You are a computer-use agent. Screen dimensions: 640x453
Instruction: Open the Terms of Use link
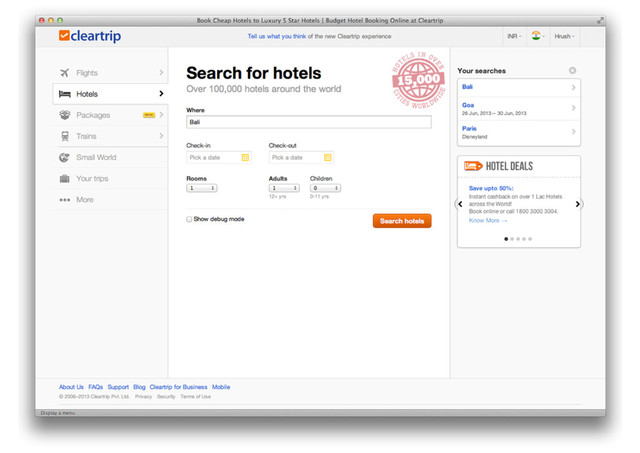(196, 397)
